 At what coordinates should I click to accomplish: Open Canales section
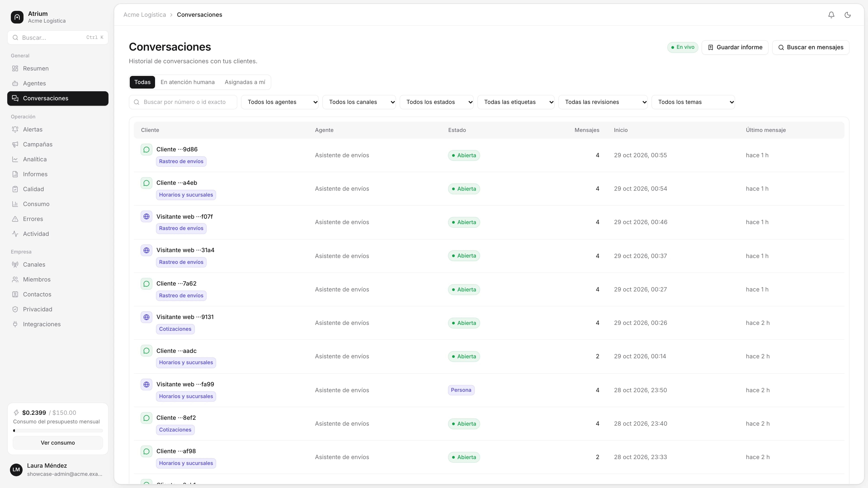point(58,264)
